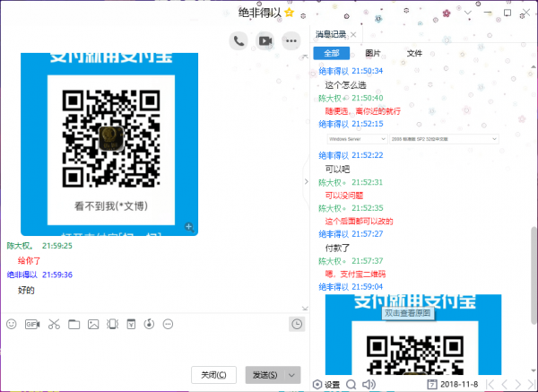Select the scissors screenshot tool

click(x=54, y=324)
